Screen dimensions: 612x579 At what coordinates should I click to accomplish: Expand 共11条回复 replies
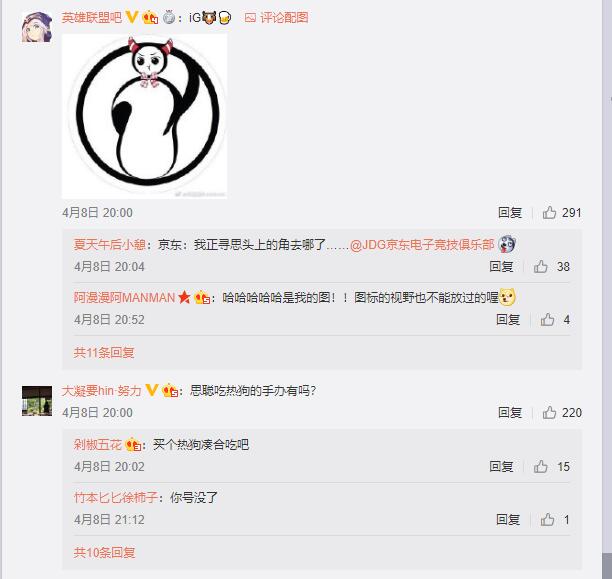[104, 353]
